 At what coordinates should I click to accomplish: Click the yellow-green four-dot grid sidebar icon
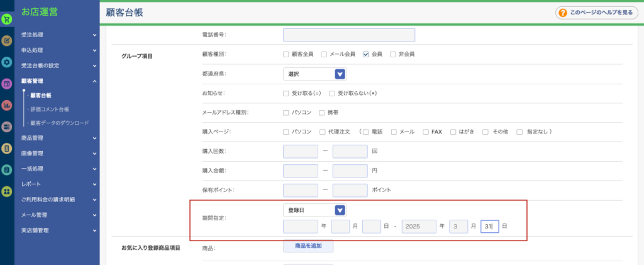point(7,191)
